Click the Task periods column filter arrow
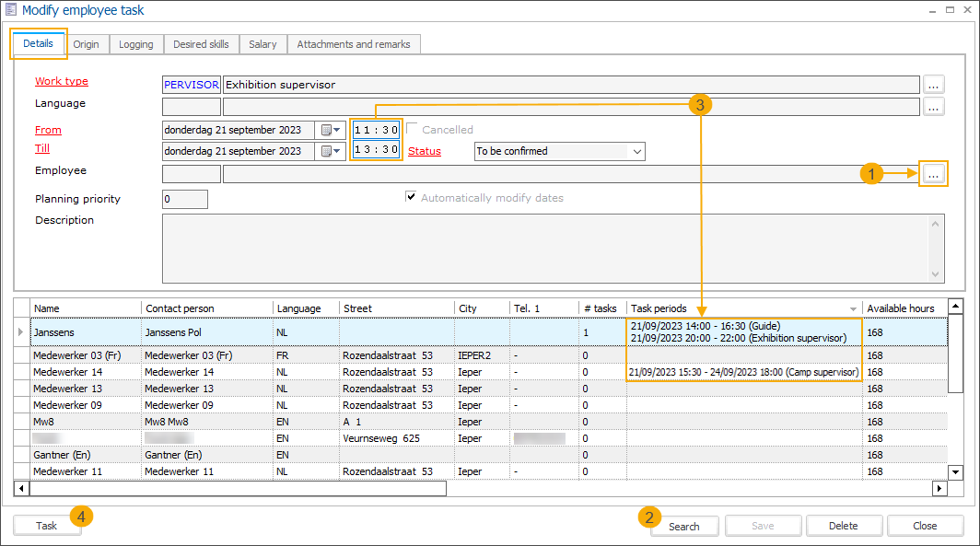The height and width of the screenshot is (546, 980). (x=855, y=308)
